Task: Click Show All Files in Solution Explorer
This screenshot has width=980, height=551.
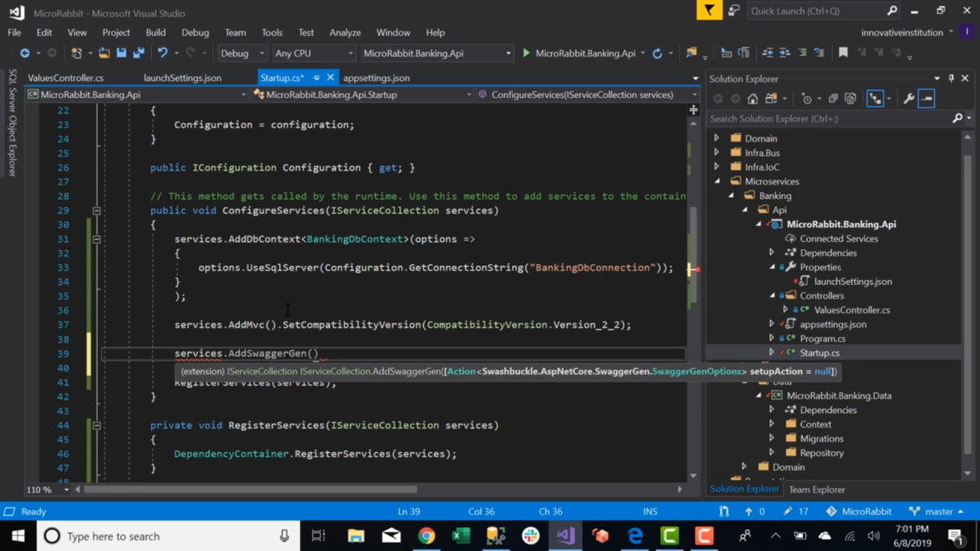Action: pyautogui.click(x=850, y=99)
